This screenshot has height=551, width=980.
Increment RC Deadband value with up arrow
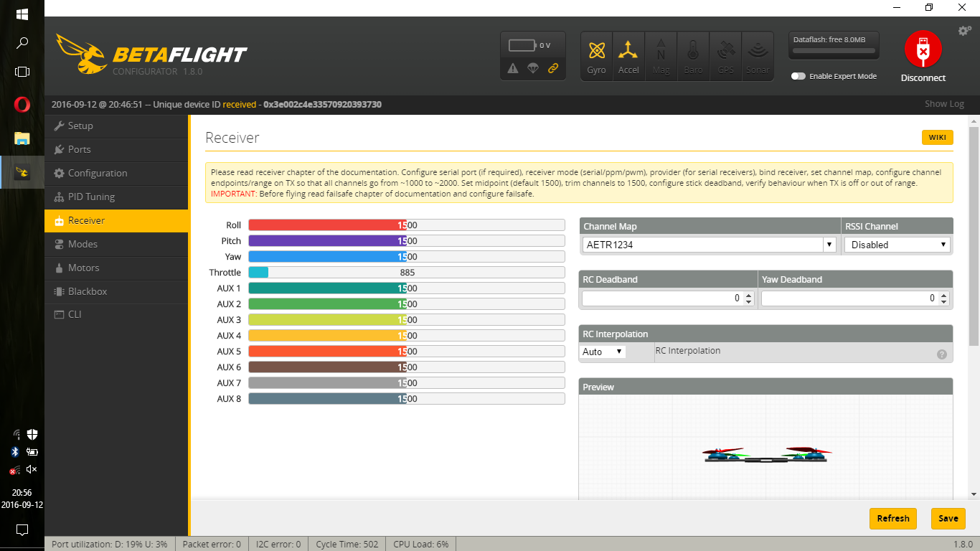click(x=748, y=294)
